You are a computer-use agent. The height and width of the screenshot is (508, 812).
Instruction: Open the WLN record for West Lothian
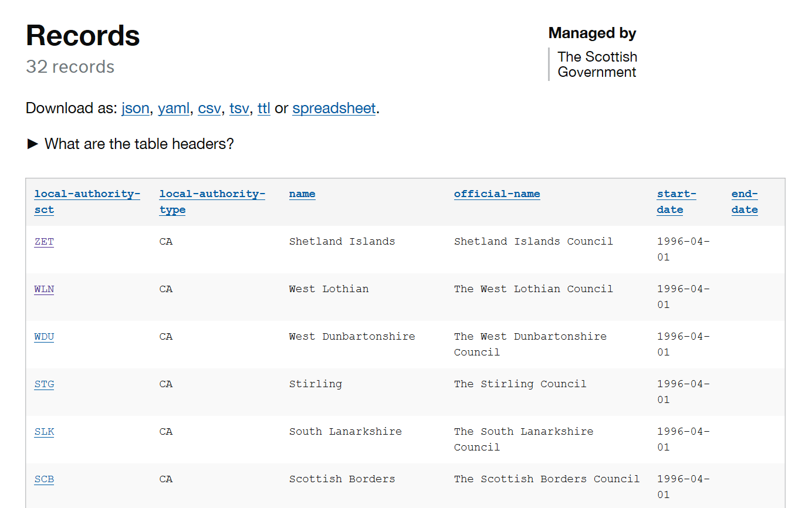pyautogui.click(x=44, y=289)
